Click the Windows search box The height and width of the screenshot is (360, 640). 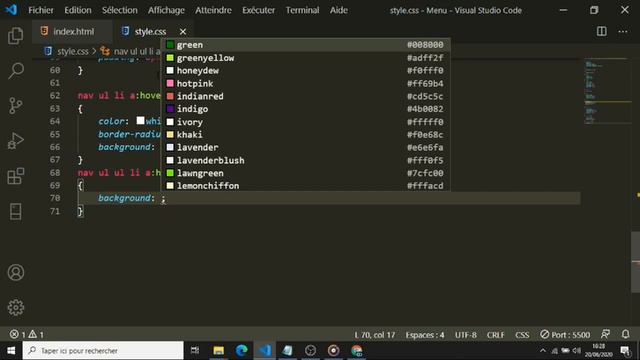[103, 351]
